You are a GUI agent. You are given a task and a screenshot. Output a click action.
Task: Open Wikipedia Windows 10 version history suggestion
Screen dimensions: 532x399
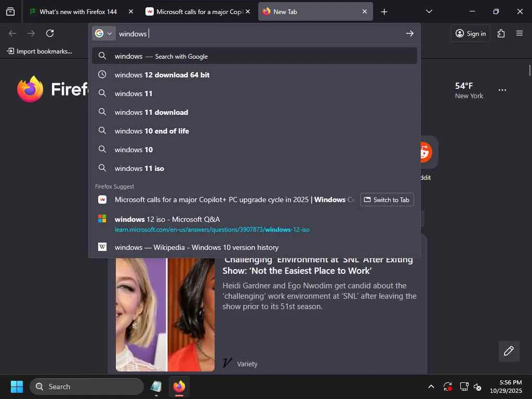[x=255, y=247]
